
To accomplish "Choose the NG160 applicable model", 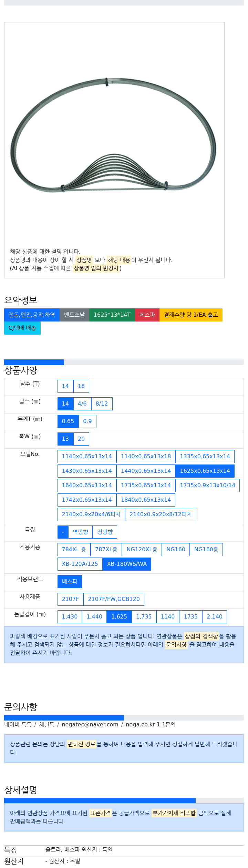I will pyautogui.click(x=176, y=549).
